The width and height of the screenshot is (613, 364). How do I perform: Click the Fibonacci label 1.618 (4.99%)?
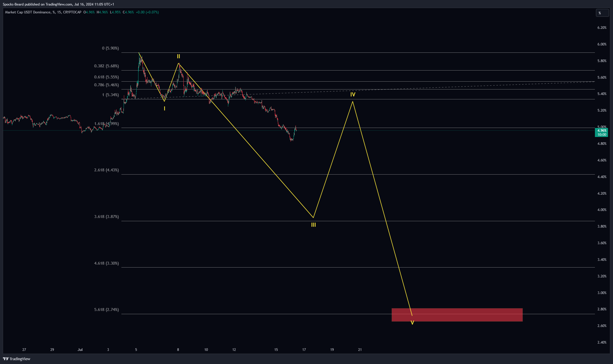106,124
